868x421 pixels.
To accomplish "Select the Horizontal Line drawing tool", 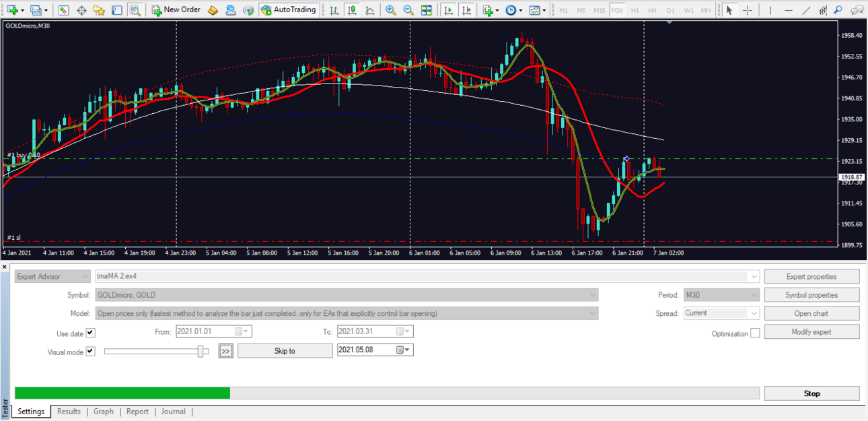I will coord(789,10).
